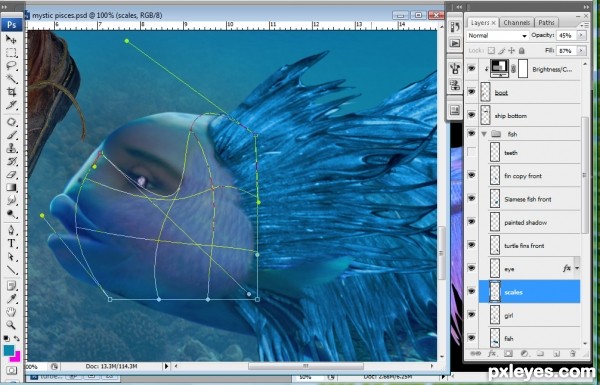This screenshot has width=600, height=385.
Task: Select the Rectangular Marquee tool
Action: [11, 53]
